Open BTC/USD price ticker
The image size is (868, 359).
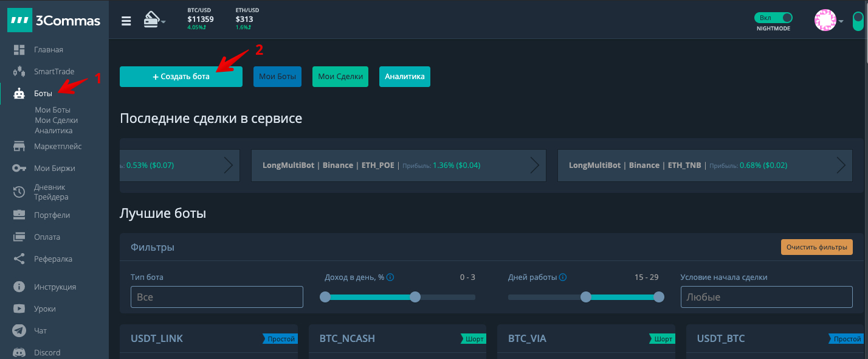tap(201, 19)
